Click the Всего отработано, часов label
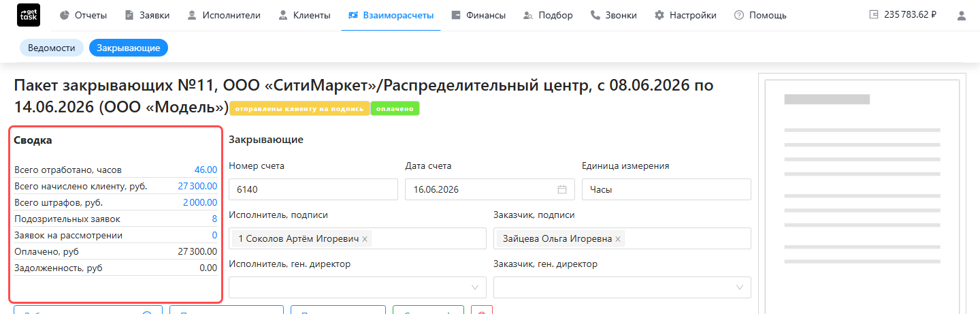 click(68, 170)
